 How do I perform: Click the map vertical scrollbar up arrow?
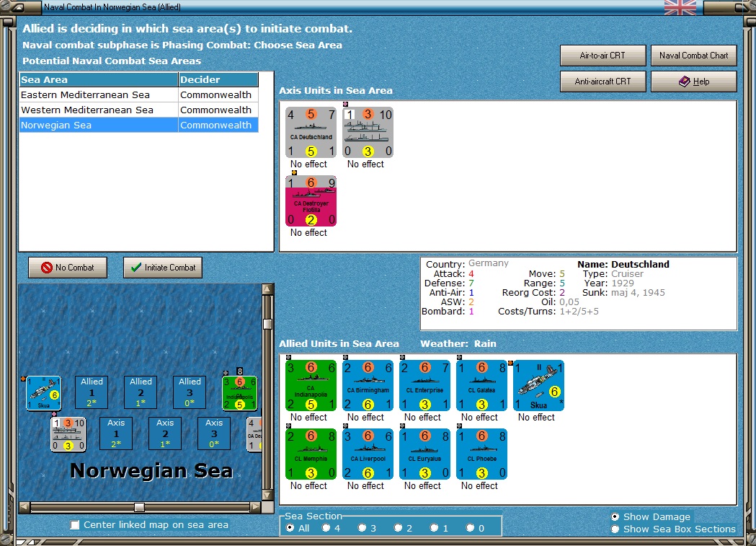click(x=267, y=289)
